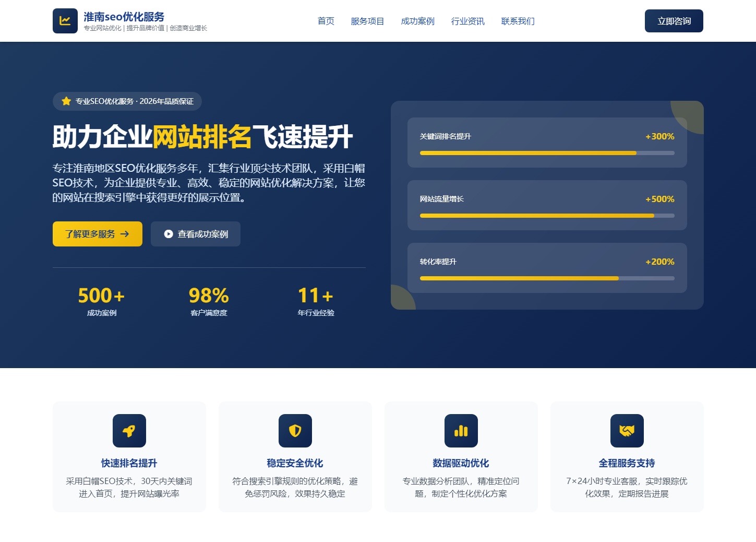
Task: Select the 98% 客户满意度 statistic
Action: tap(209, 301)
